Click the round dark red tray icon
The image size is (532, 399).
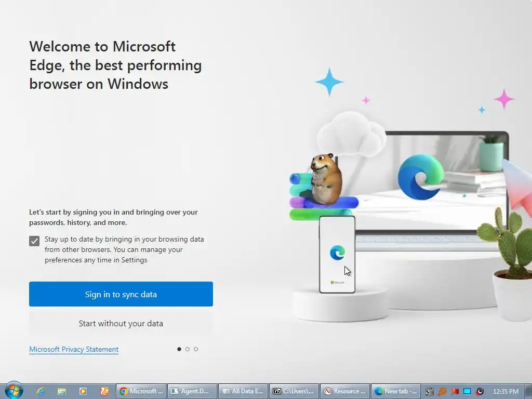[480, 392]
